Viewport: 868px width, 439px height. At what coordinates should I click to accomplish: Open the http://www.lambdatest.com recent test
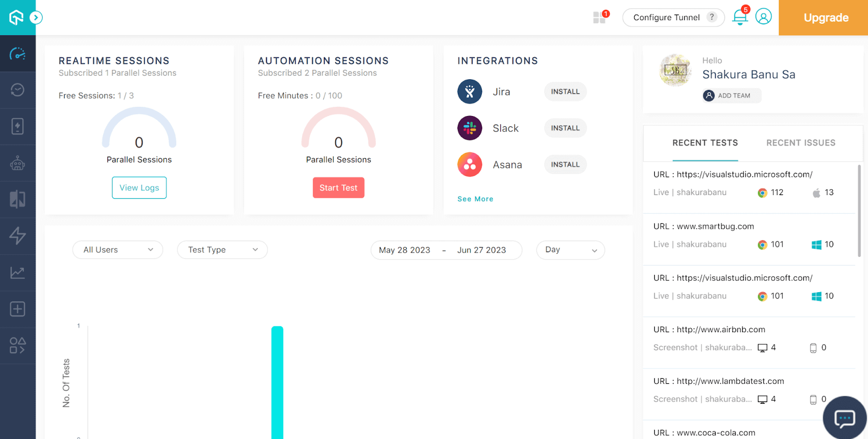(x=749, y=394)
